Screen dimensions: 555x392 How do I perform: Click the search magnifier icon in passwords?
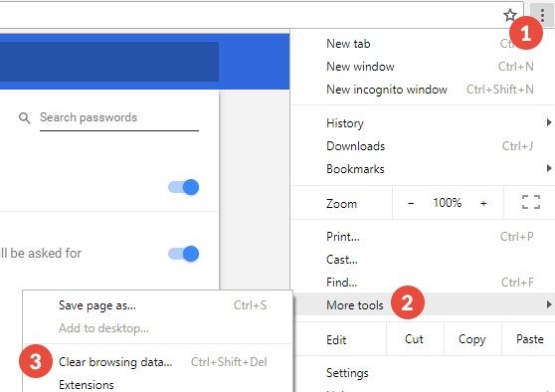coord(24,117)
